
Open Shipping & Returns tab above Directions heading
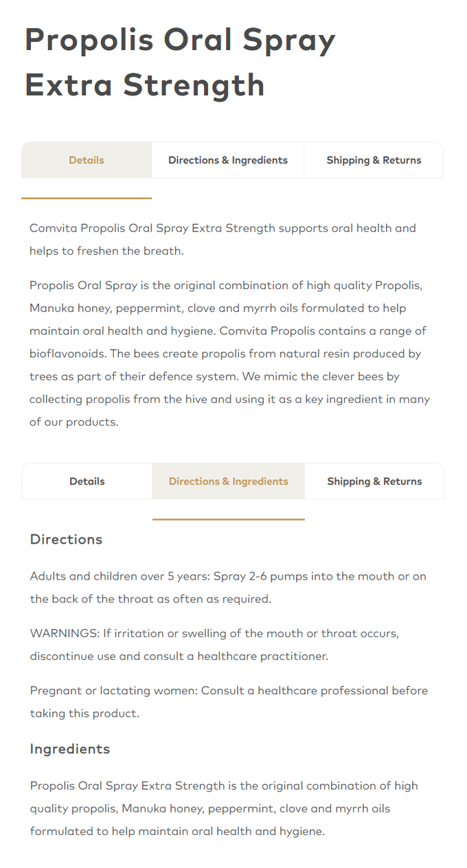374,481
